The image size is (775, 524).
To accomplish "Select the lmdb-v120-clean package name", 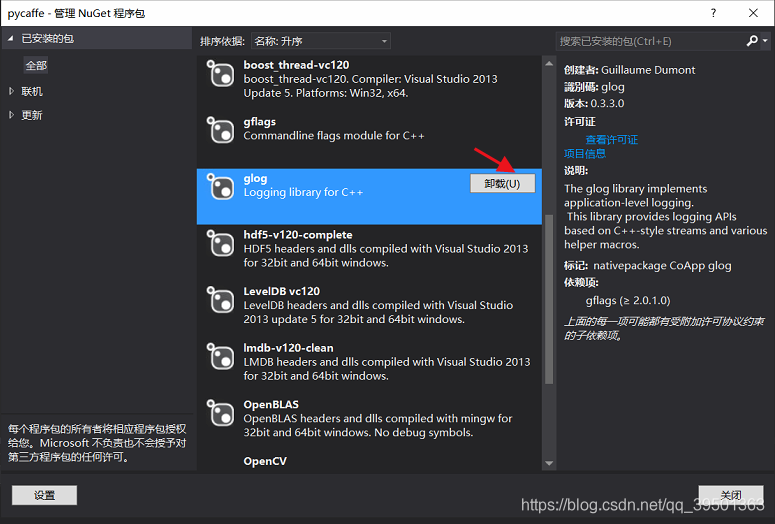I will 288,348.
